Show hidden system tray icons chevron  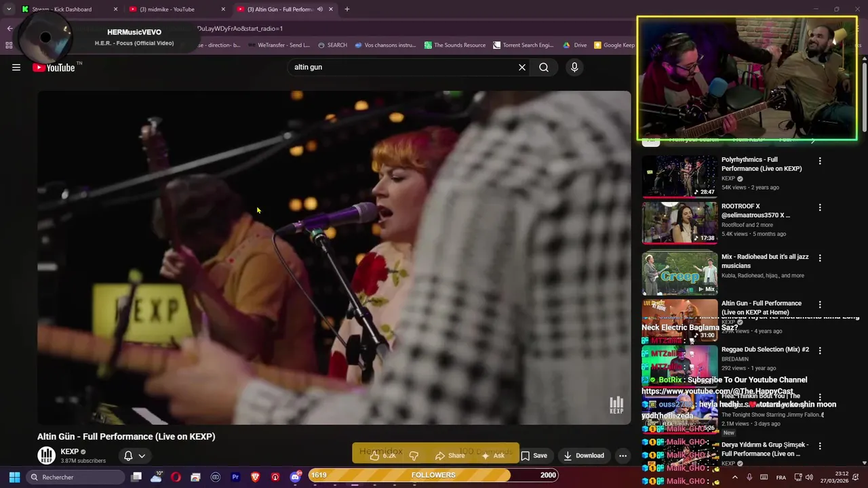point(735,477)
